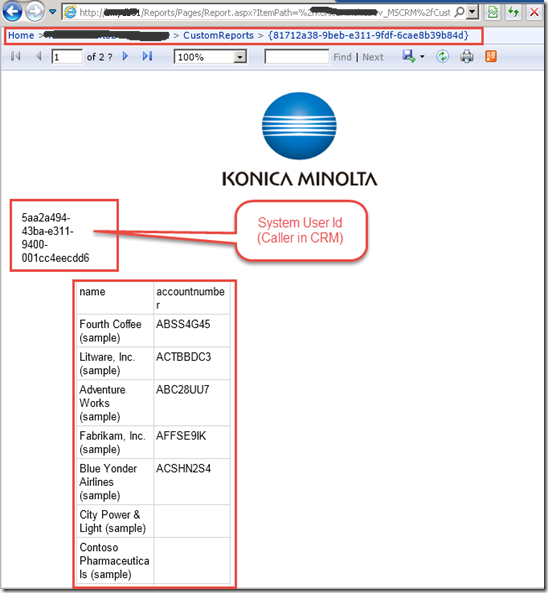The width and height of the screenshot is (548, 593).
Task: Focus the browser address bar URL
Action: 264,12
